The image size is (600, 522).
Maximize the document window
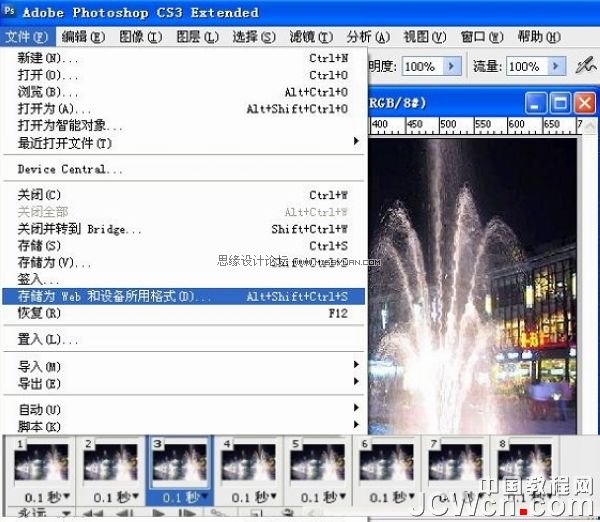[x=560, y=102]
